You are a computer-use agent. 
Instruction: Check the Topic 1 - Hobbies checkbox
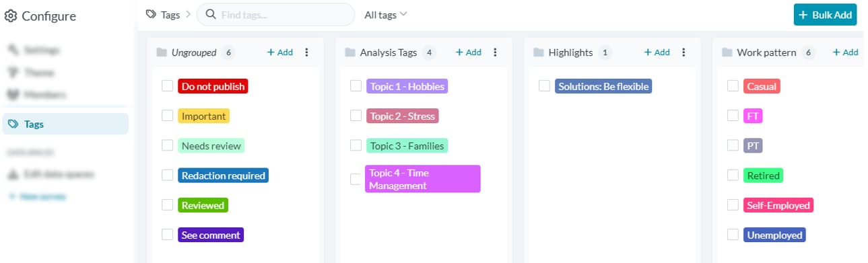click(356, 85)
